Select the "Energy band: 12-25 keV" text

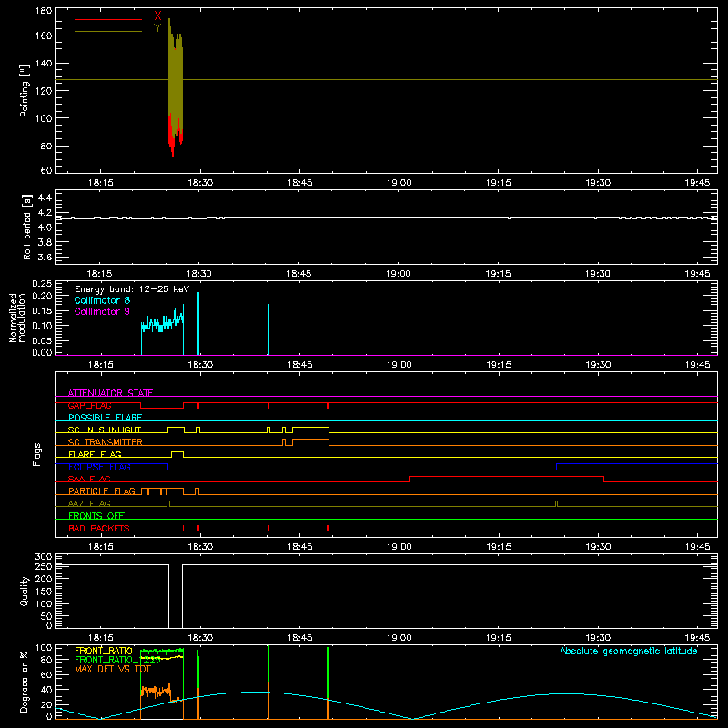(132, 289)
